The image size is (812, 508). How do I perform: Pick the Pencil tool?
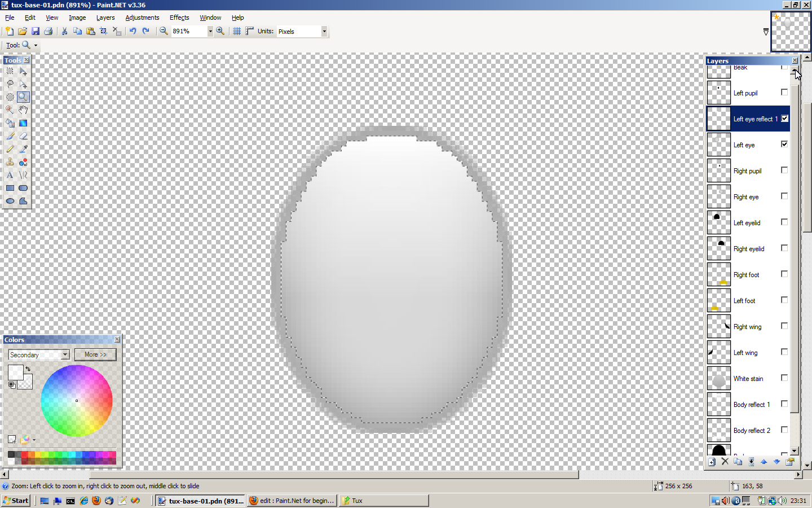coord(10,149)
